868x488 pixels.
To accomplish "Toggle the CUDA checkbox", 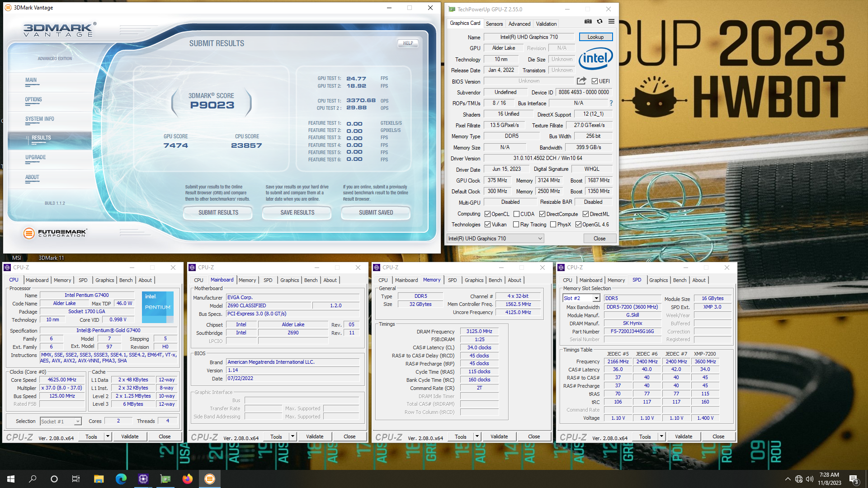I will (516, 214).
